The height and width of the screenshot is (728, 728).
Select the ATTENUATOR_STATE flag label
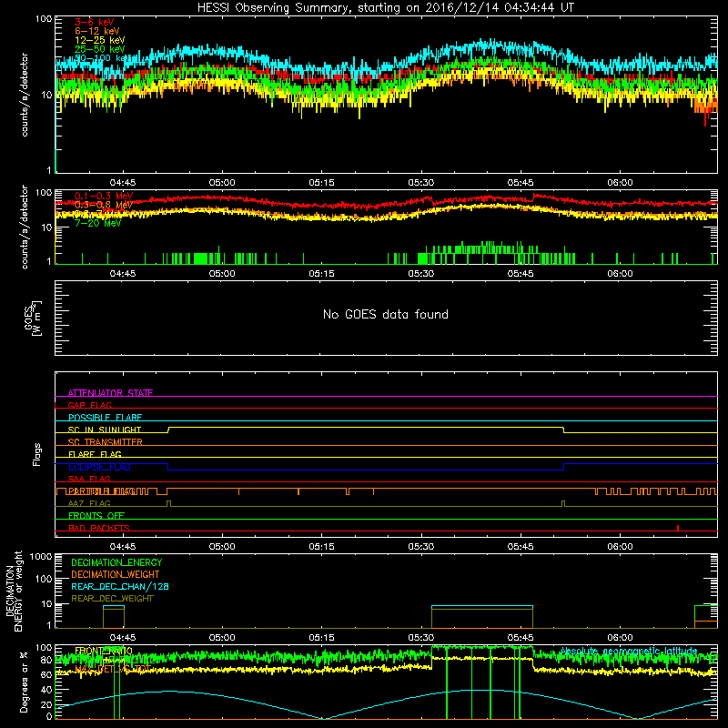[110, 393]
